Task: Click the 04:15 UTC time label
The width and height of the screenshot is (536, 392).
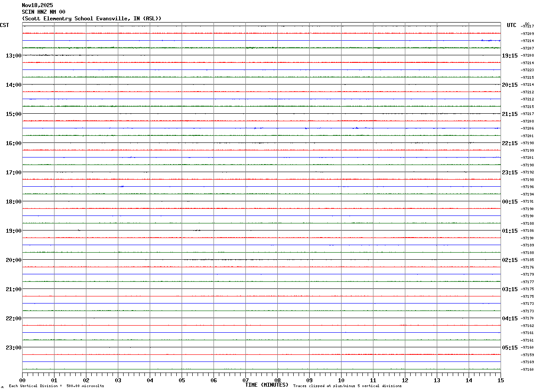Action: click(x=510, y=319)
